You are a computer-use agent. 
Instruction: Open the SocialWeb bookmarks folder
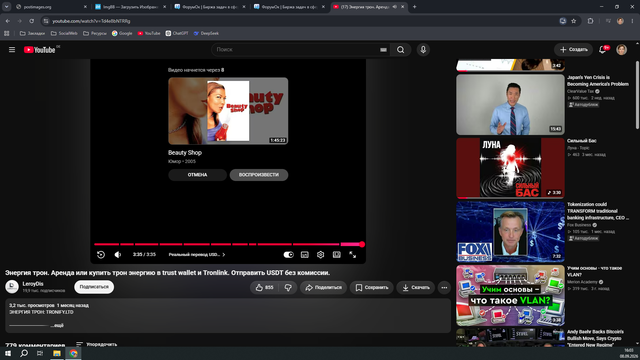pos(64,33)
